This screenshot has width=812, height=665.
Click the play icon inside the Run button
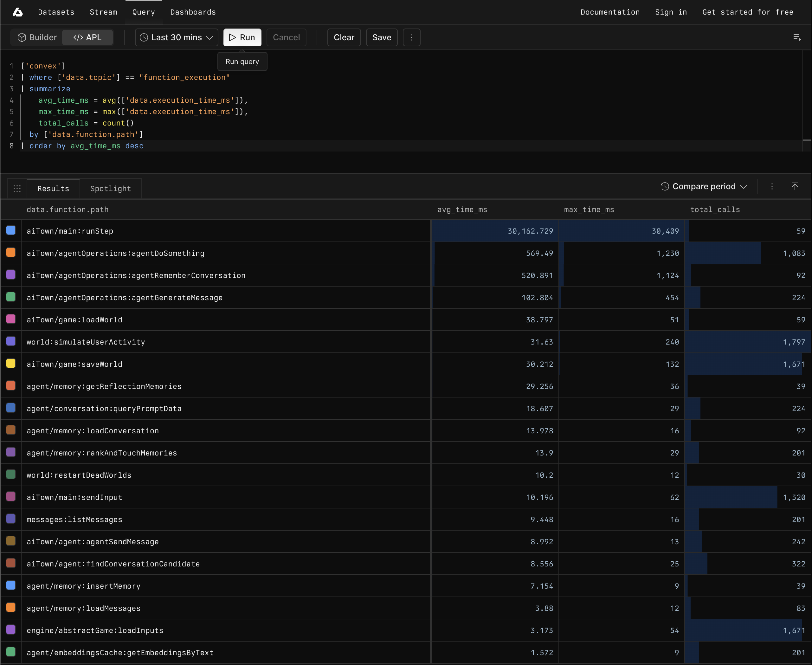pos(233,37)
